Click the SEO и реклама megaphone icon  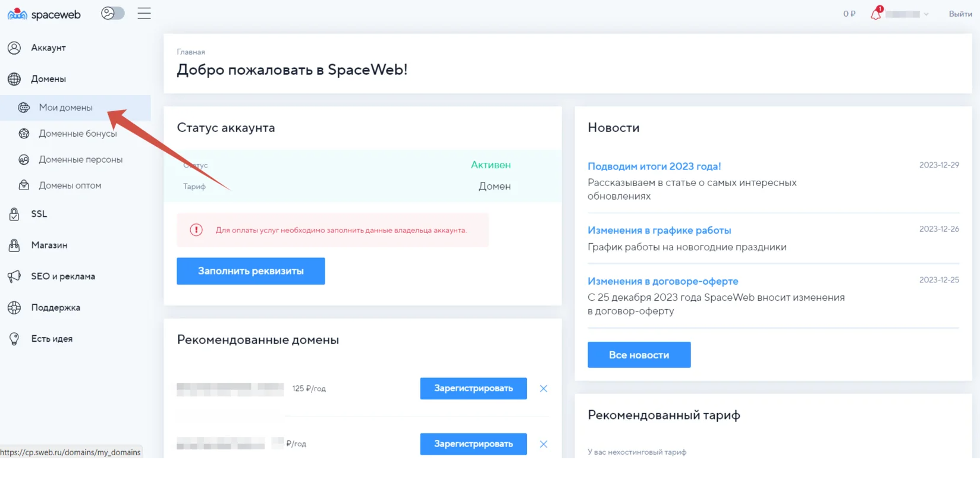pos(14,276)
